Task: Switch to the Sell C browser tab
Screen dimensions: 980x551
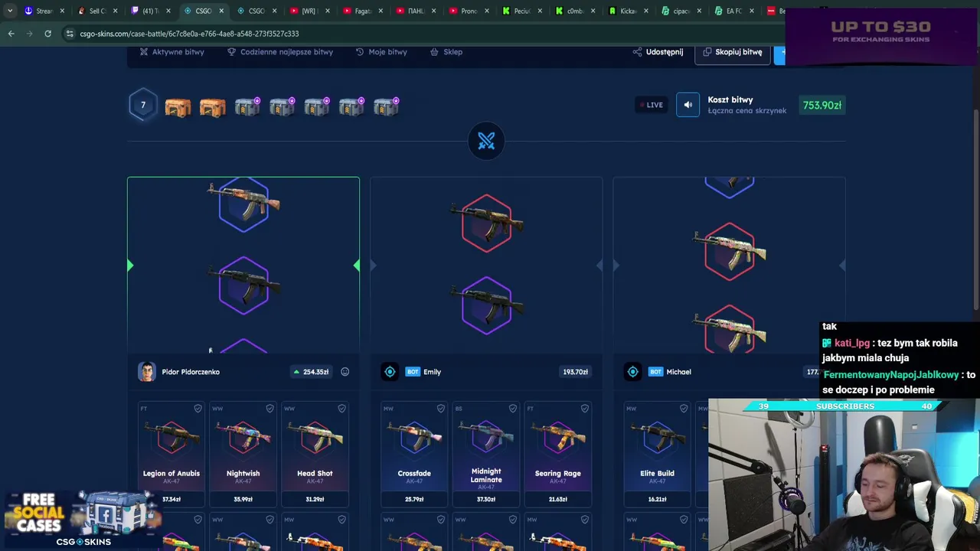Action: pos(96,11)
